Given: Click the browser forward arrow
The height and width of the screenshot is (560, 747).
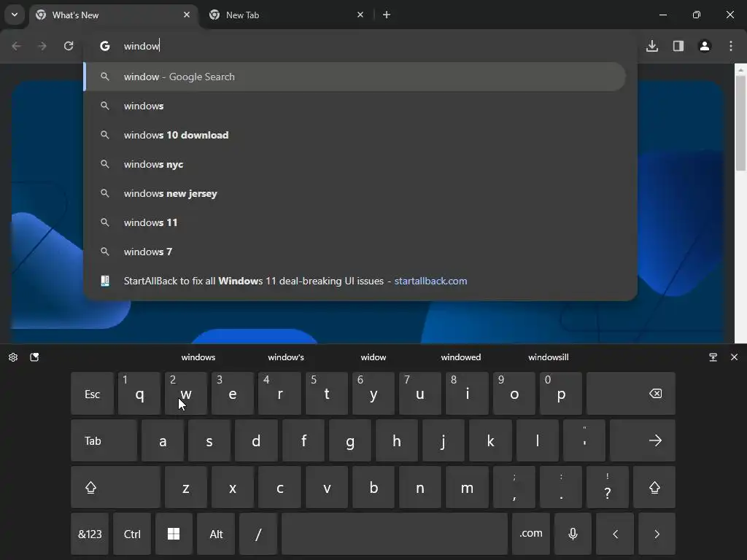Looking at the screenshot, I should tap(42, 46).
